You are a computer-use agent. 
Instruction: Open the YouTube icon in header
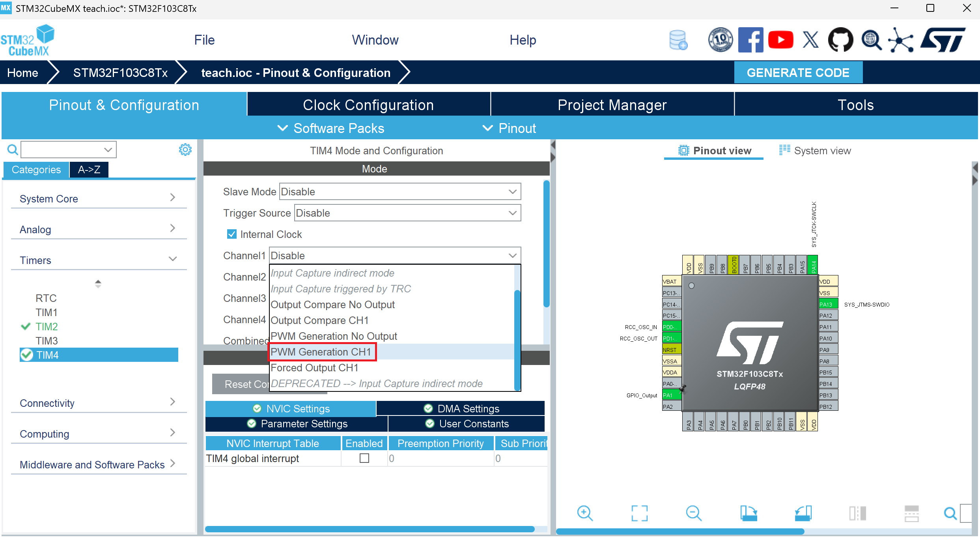tap(780, 40)
